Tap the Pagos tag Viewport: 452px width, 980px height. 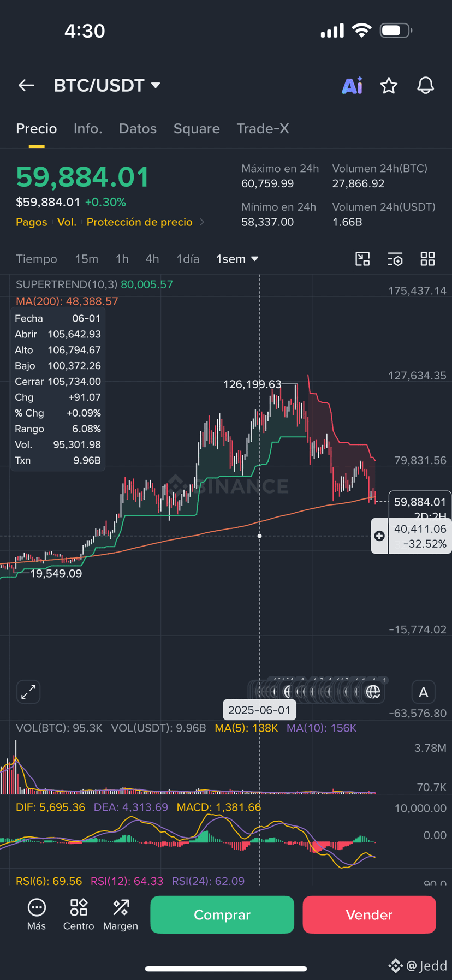pyautogui.click(x=32, y=222)
